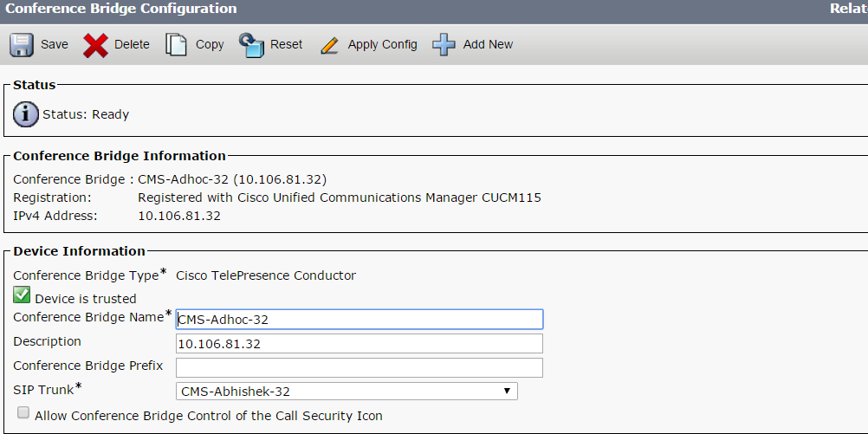
Task: Click the Add New label
Action: (488, 45)
